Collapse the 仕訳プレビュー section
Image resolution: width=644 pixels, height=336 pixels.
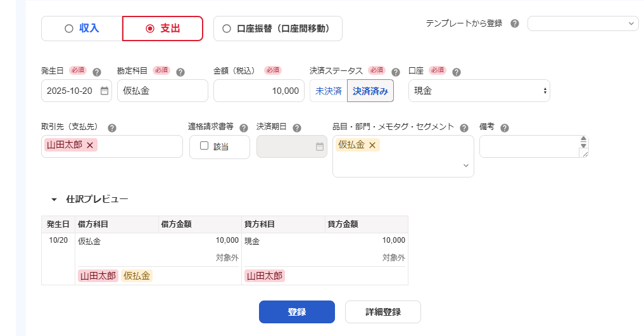click(54, 200)
